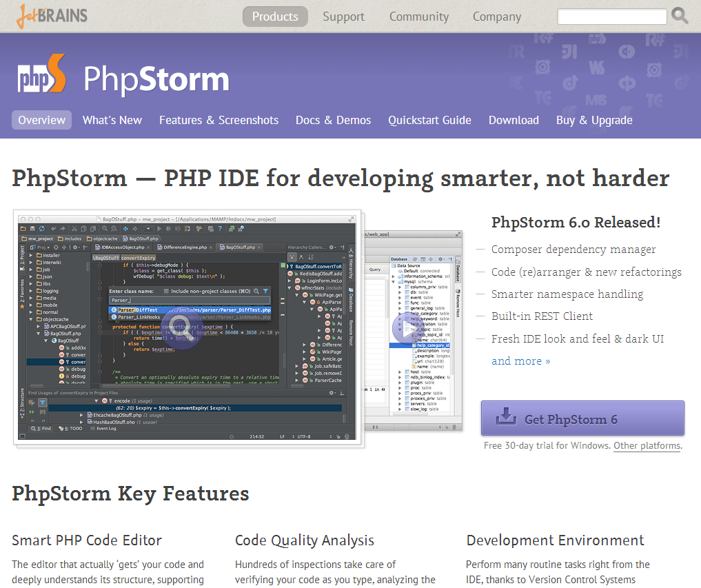
Task: Open the Docs & Demos tab
Action: tap(333, 120)
